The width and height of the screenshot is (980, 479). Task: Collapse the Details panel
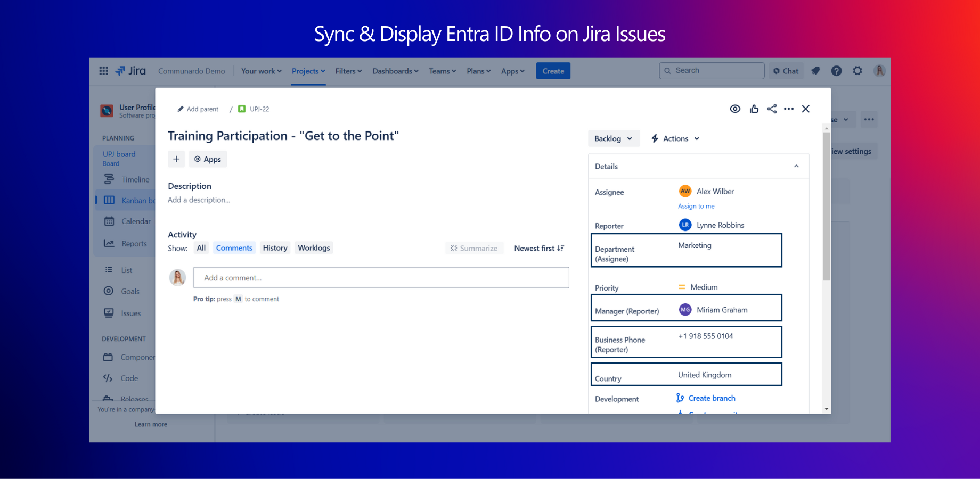[796, 166]
